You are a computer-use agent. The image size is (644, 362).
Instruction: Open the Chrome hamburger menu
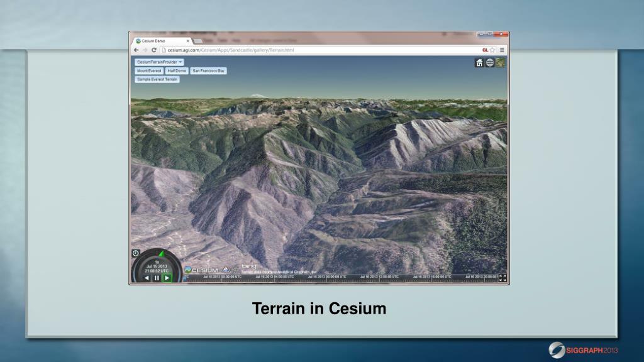(502, 50)
